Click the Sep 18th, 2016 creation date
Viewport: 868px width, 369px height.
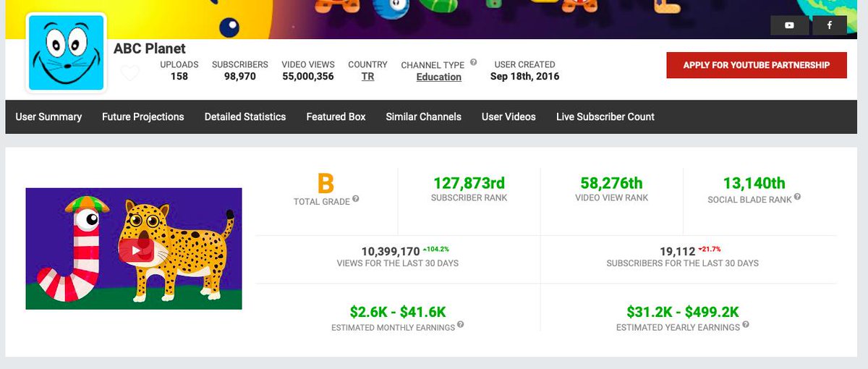524,76
